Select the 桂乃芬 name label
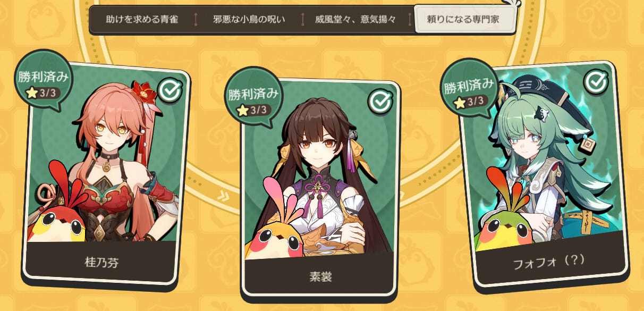Image resolution: width=644 pixels, height=311 pixels. coord(101,262)
